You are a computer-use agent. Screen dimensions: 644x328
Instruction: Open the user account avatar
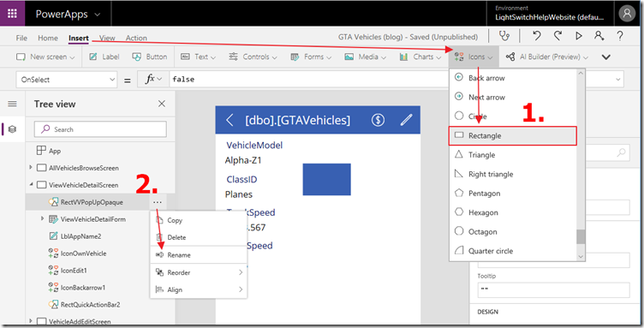pos(627,14)
